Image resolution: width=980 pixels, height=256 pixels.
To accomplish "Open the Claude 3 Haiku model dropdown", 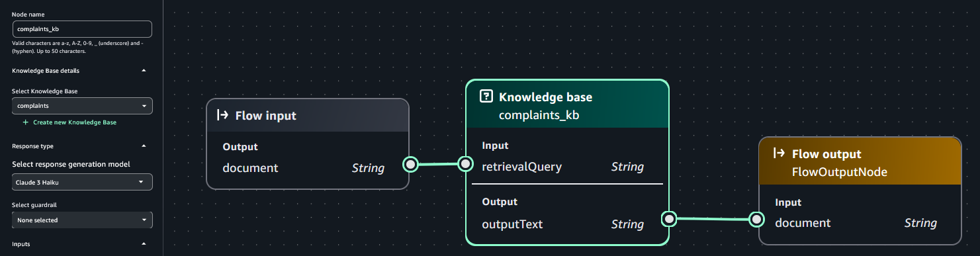I will tap(82, 182).
